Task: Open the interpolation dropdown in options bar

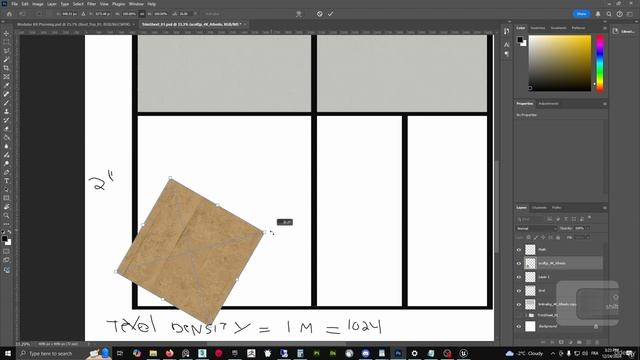Action: pos(213,14)
